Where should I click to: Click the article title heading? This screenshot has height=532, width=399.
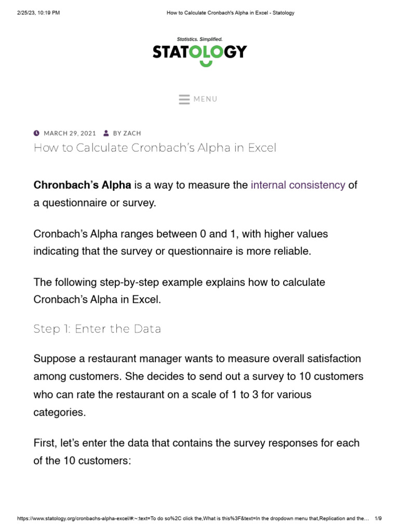pos(155,148)
